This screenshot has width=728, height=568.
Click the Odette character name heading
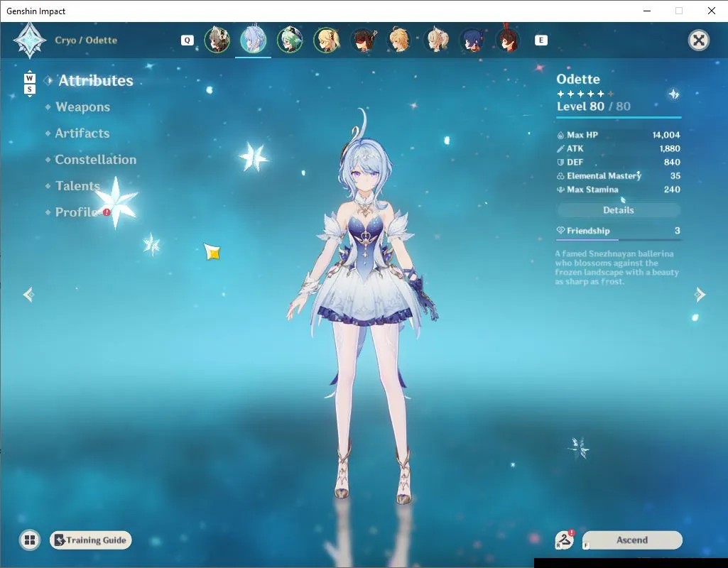tap(578, 79)
